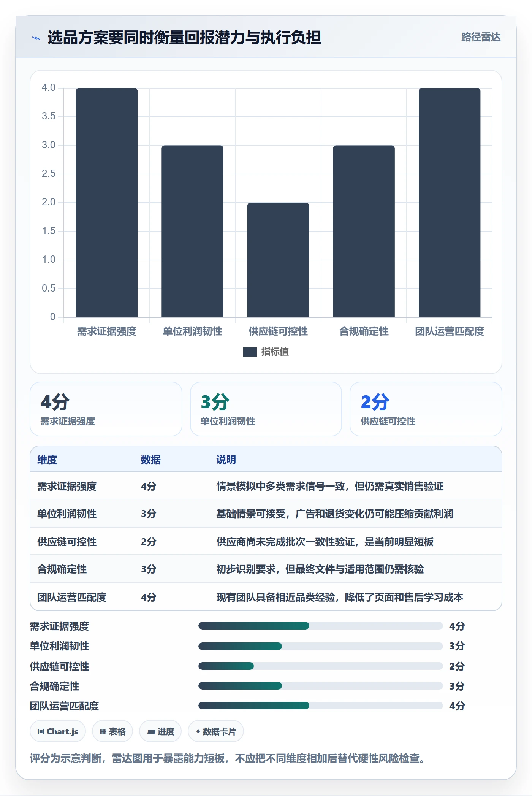Click the 供应链可控性 progress bar showing 2分
The height and width of the screenshot is (796, 532).
[x=321, y=666]
